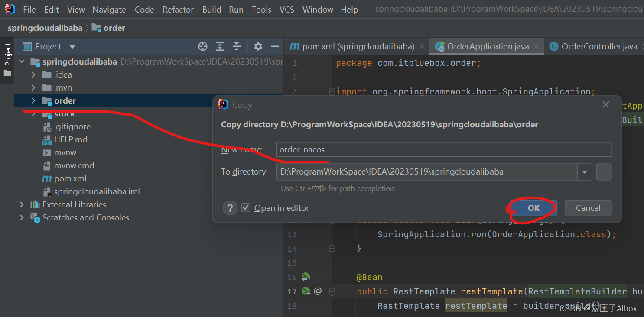
Task: Open the Build menu
Action: (211, 10)
